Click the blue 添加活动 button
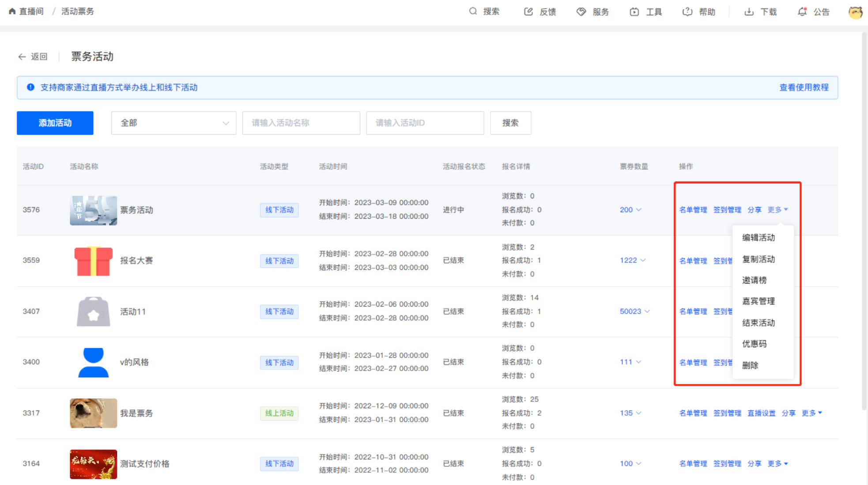The height and width of the screenshot is (485, 868). (x=55, y=123)
